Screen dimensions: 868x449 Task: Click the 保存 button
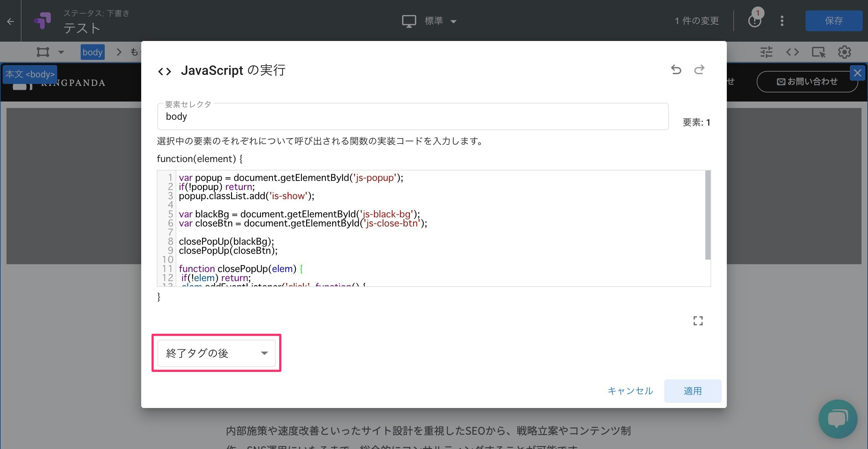(834, 21)
